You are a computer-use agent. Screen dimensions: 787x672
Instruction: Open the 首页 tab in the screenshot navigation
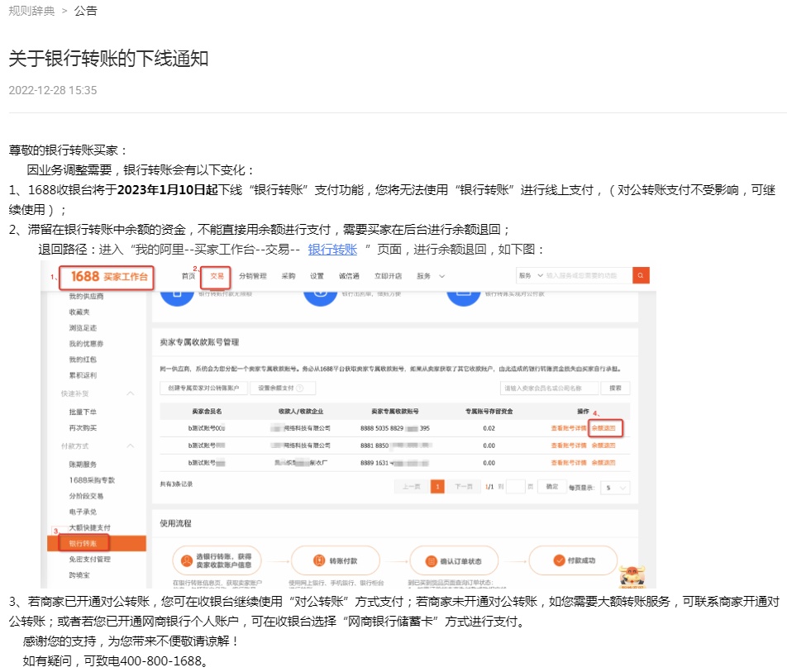[188, 276]
